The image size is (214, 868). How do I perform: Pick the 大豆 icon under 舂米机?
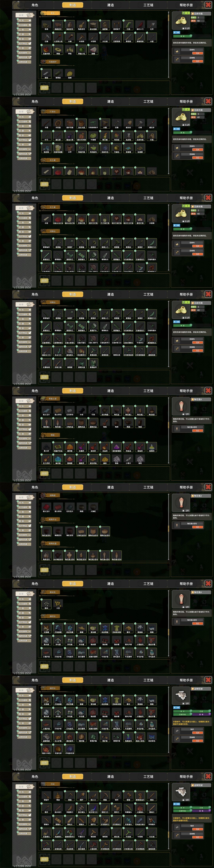pyautogui.click(x=58, y=604)
